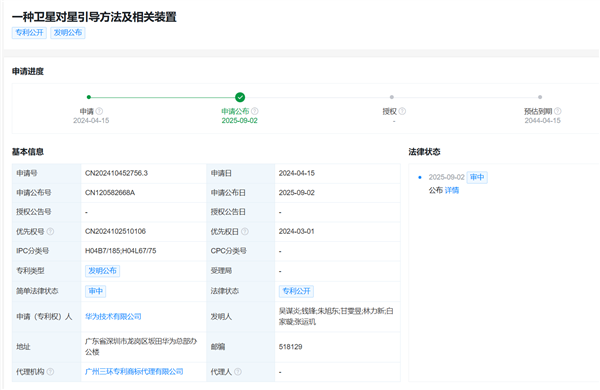Click the green check 申请公布 progress marker
Screen dimensions: 600x390
pos(240,97)
